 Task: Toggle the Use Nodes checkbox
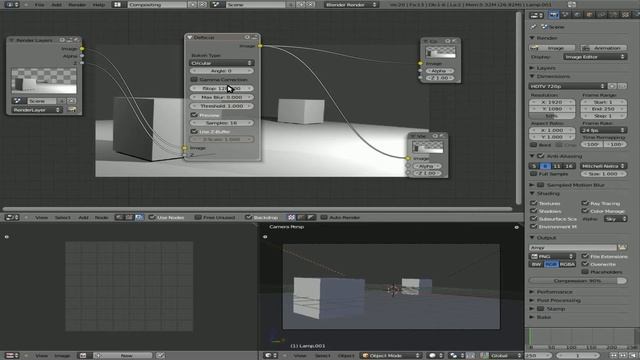(152, 218)
